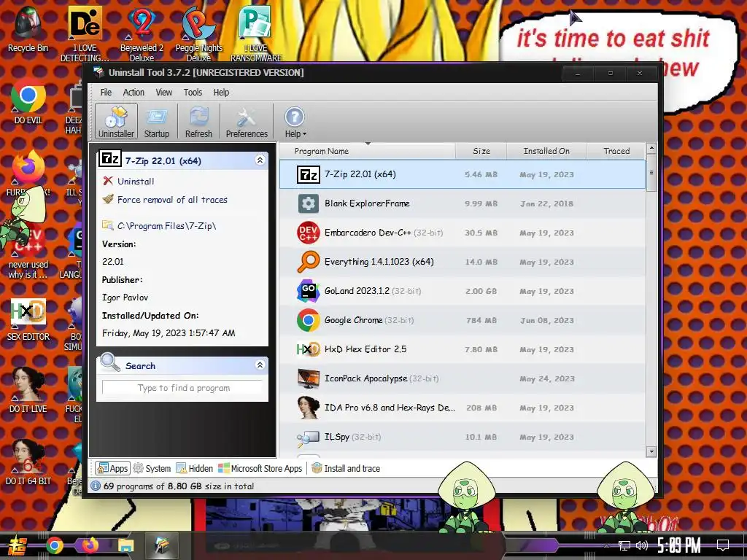
Task: Open the DO EVIL Chrome desktop shortcut
Action: [28, 102]
